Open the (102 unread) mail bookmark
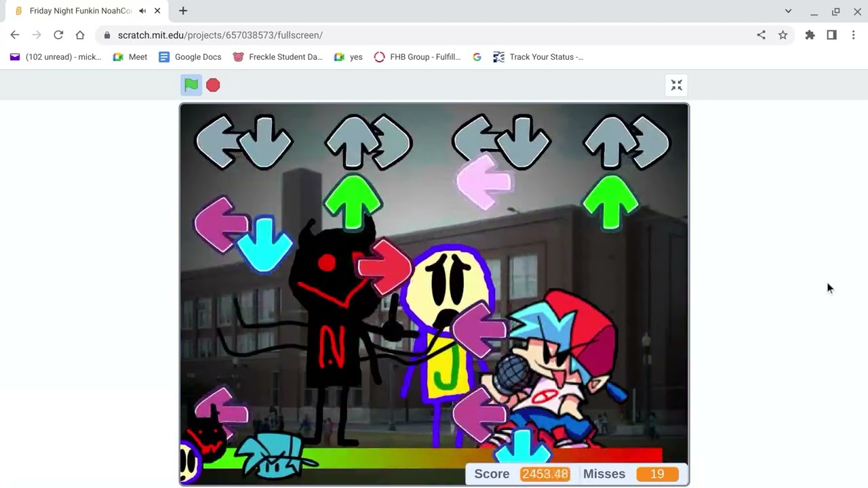Image resolution: width=868 pixels, height=488 pixels. point(56,57)
